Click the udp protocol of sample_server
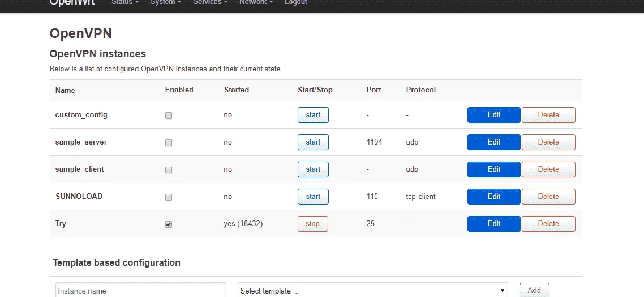This screenshot has width=644, height=297. point(413,142)
